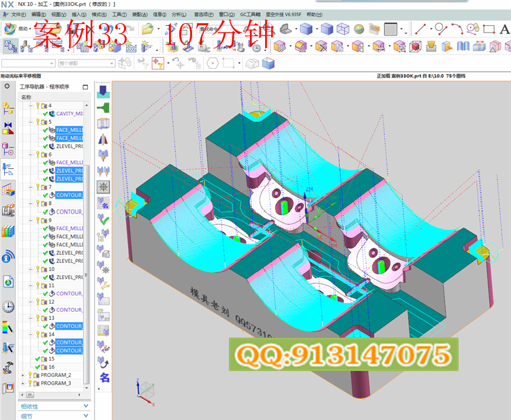
Task: Collapse program group 5 in navigator
Action: click(x=31, y=122)
